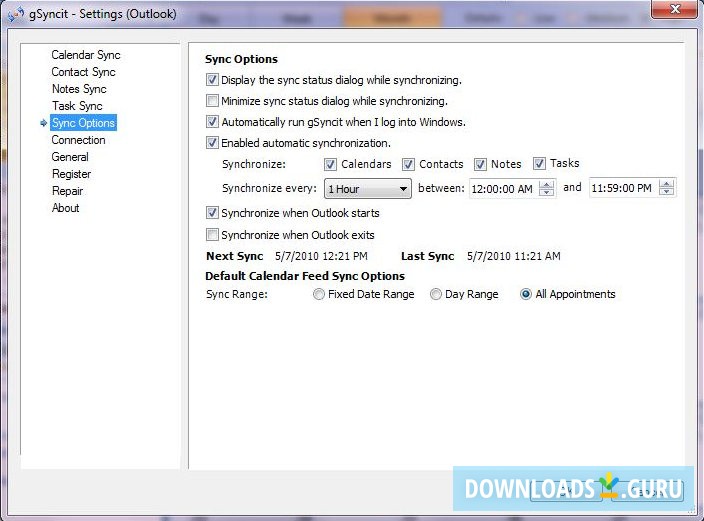Show the About page
This screenshot has width=704, height=521.
[66, 208]
